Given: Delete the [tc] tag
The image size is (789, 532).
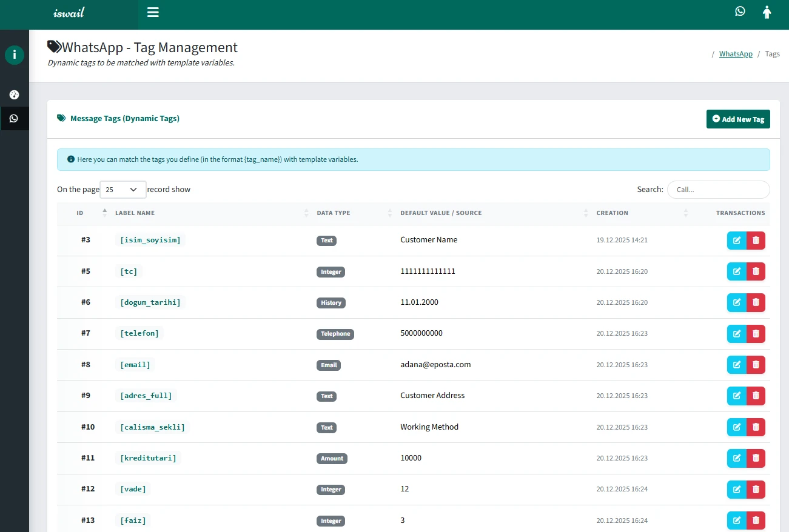Looking at the screenshot, I should tap(756, 271).
